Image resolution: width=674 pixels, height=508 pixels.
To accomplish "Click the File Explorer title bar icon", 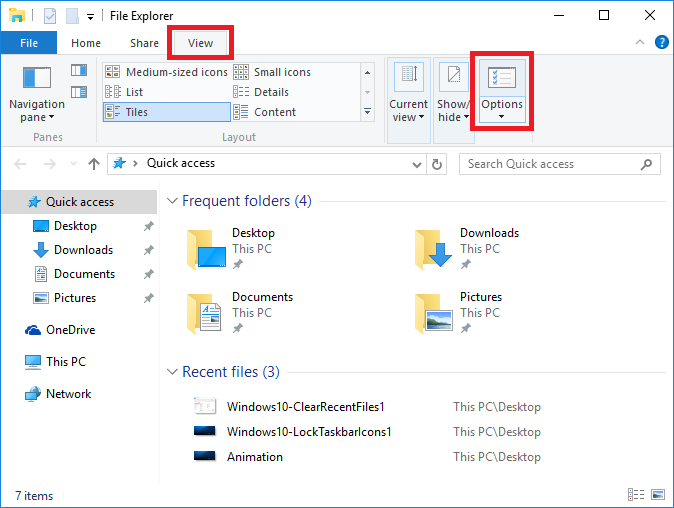I will click(17, 15).
